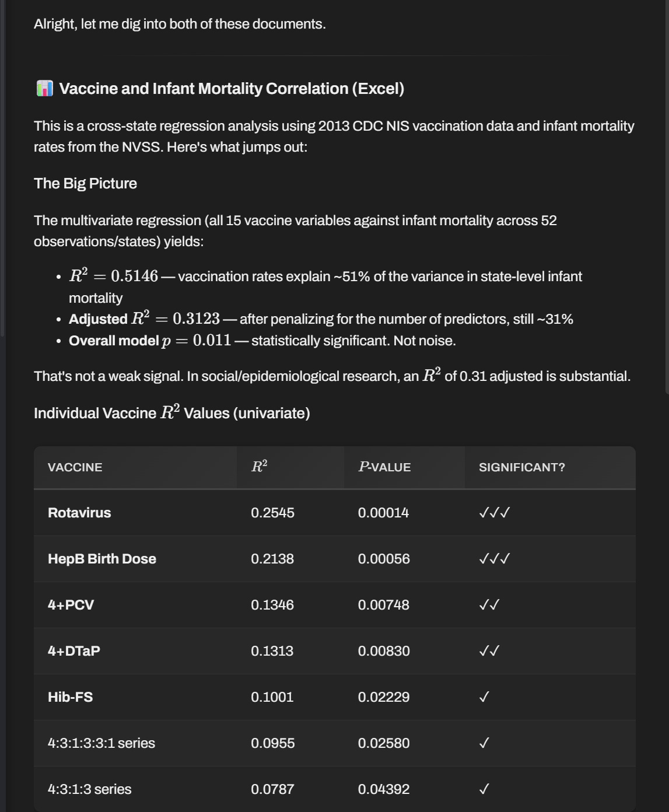Click the 0.00014 p-value cell

coord(384,513)
